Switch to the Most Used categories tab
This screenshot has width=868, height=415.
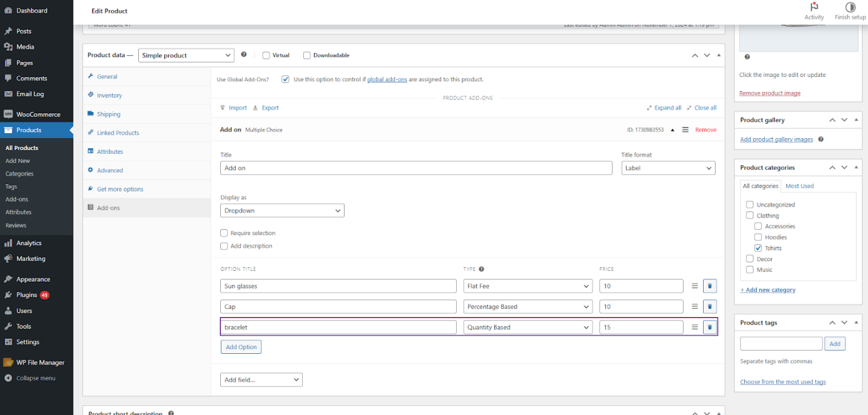799,186
